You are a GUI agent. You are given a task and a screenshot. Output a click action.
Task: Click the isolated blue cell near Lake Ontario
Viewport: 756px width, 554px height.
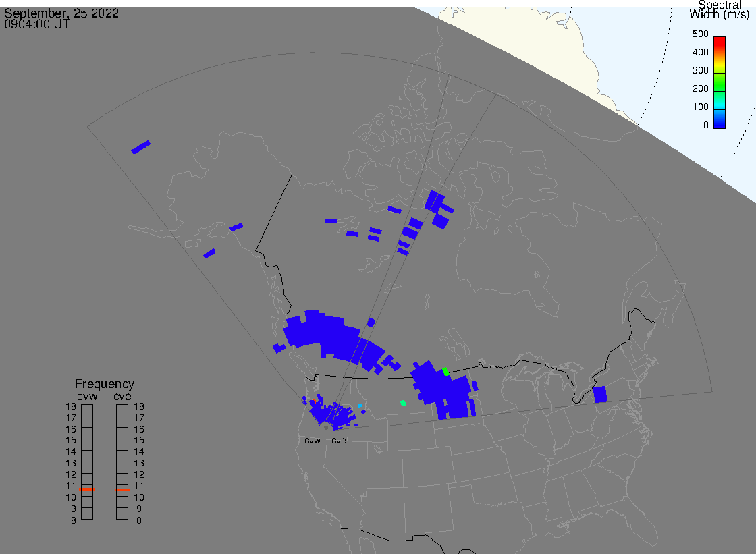pos(600,394)
